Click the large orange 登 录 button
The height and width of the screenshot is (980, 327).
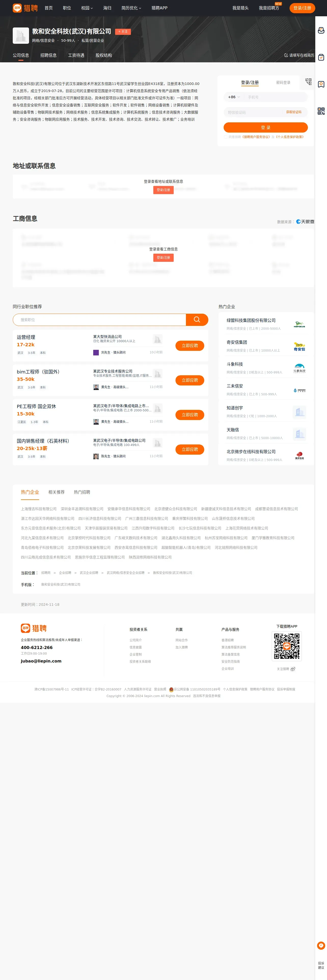pyautogui.click(x=266, y=127)
